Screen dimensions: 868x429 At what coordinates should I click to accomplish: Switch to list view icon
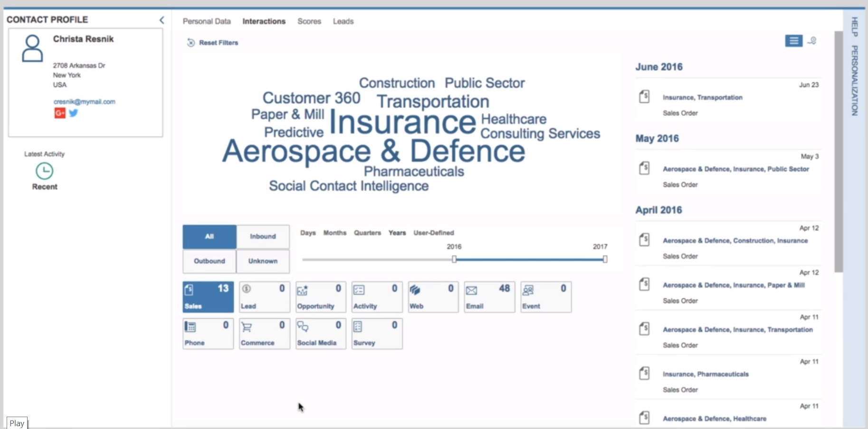point(793,41)
